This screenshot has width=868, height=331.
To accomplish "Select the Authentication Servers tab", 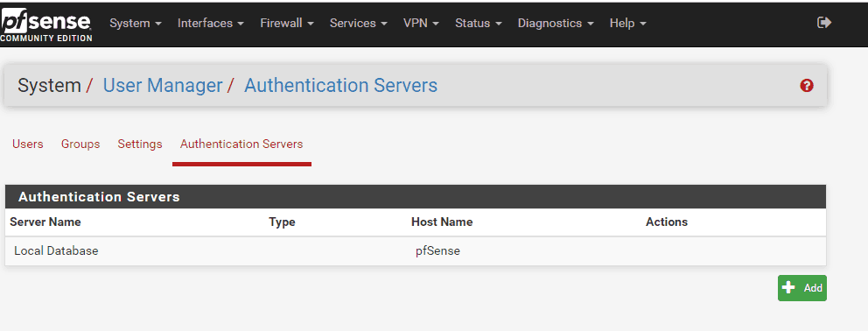I will tap(241, 144).
